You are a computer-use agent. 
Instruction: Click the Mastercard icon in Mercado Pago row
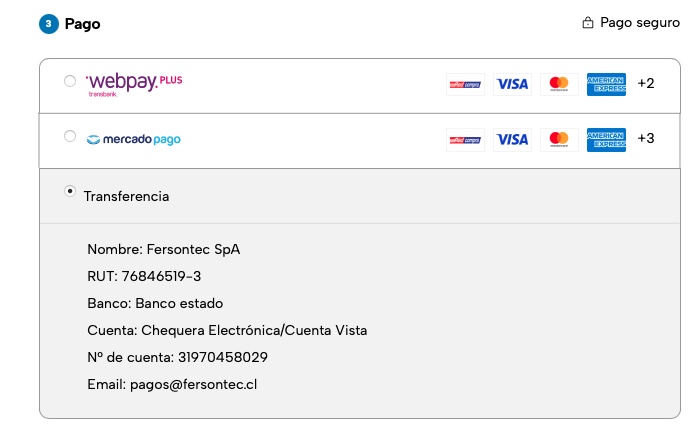[559, 139]
